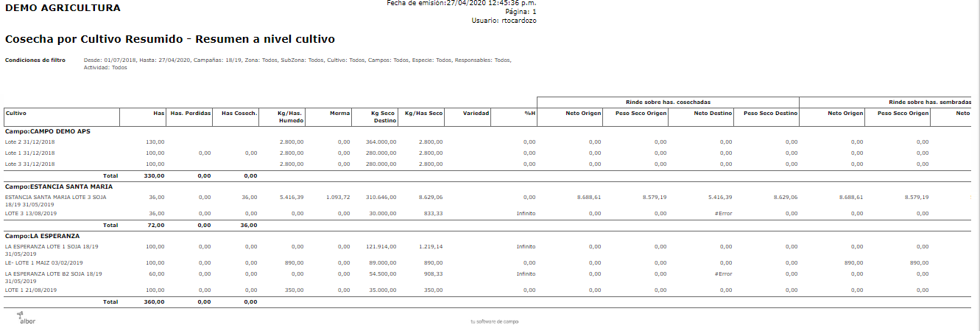Click the 908,33 Kg/Has Seco value
This screenshot has width=980, height=331.
point(434,273)
